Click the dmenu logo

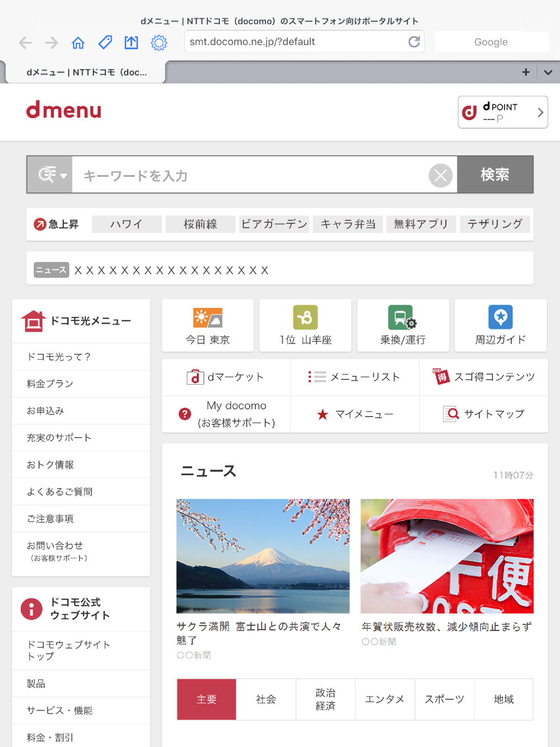[64, 110]
